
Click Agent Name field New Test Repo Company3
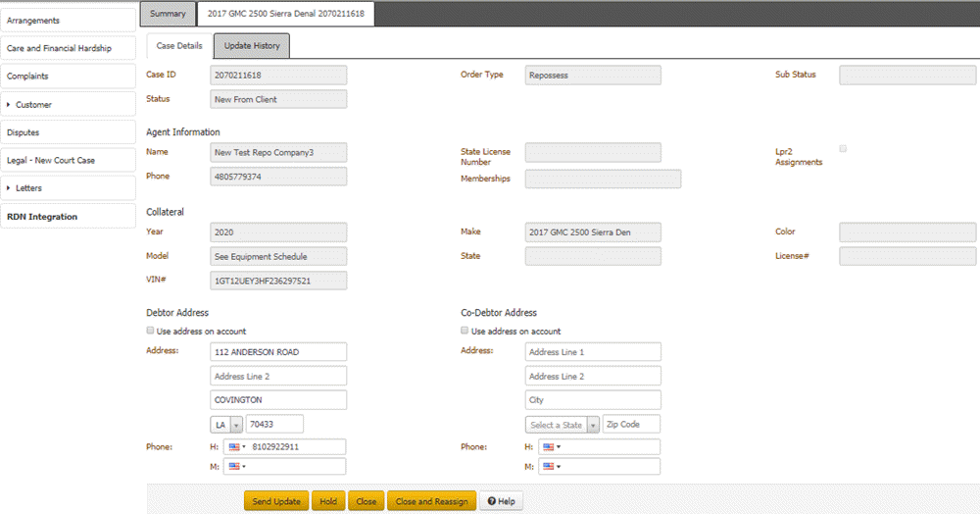[278, 153]
